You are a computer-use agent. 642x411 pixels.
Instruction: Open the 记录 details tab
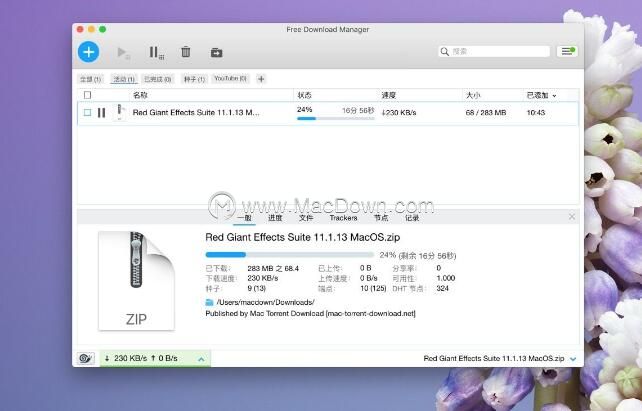tap(412, 218)
